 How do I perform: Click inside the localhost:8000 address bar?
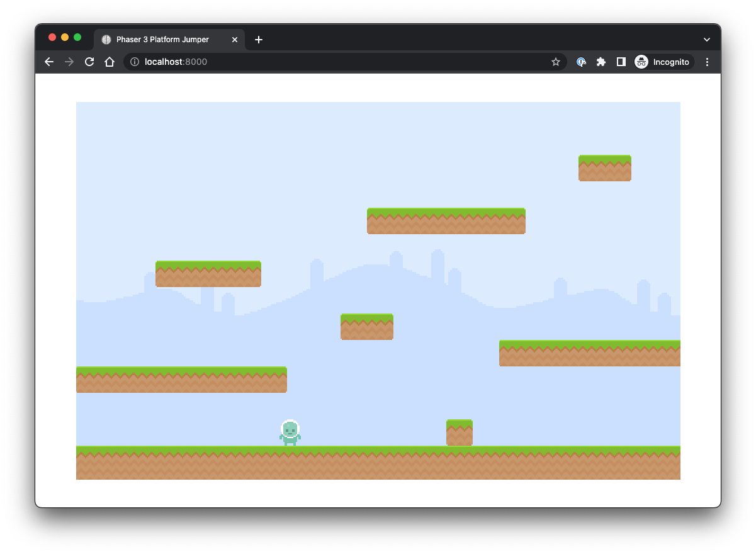(x=189, y=62)
